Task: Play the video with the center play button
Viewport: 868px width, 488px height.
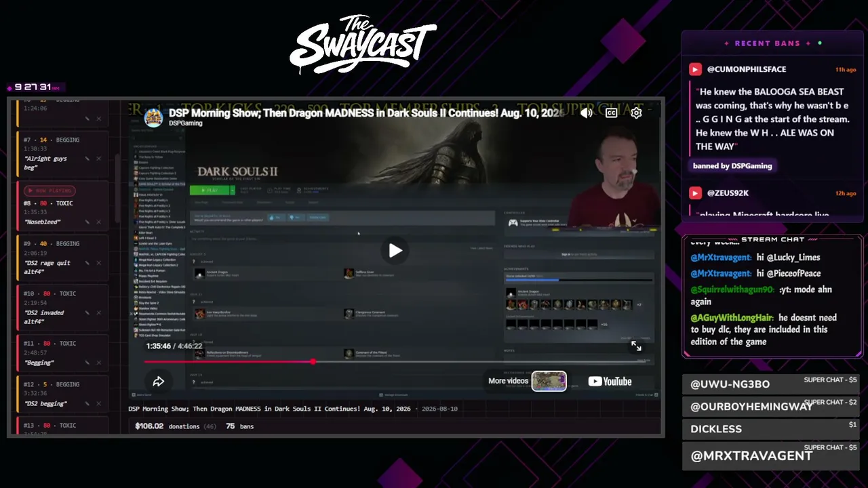Action: [x=395, y=251]
